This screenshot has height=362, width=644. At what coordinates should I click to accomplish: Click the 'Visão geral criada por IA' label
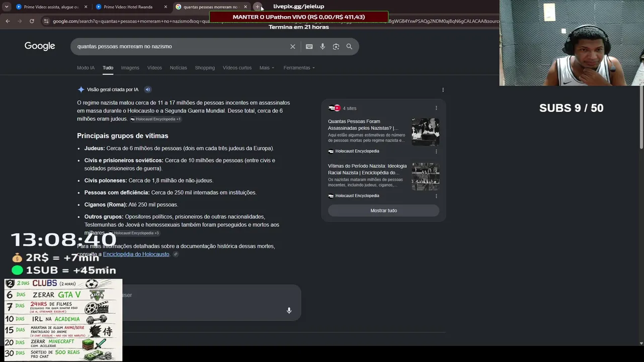[113, 89]
